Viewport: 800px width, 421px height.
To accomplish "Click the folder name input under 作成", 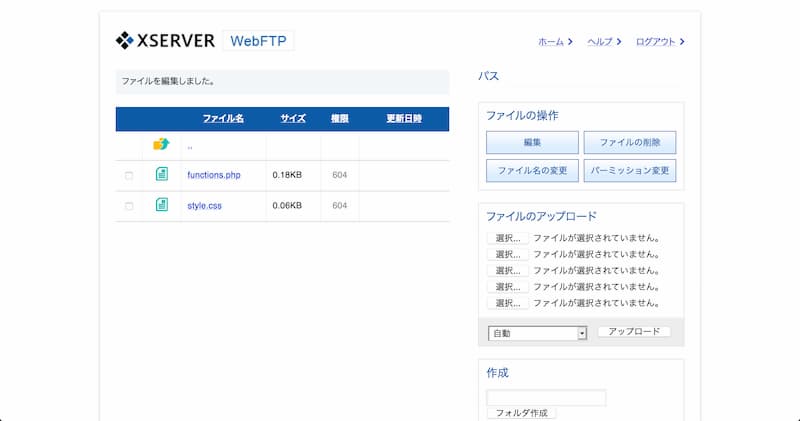I will (546, 398).
